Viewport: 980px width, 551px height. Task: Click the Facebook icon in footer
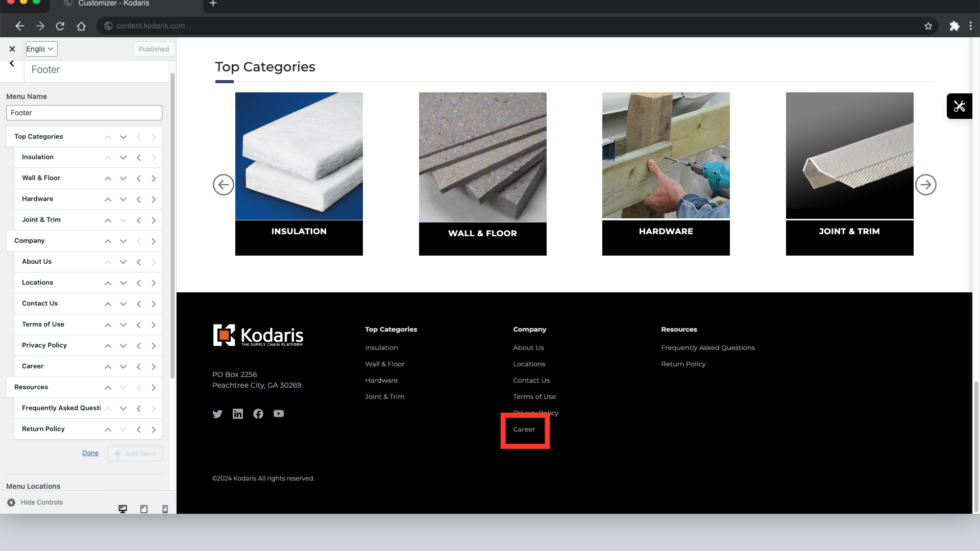258,414
